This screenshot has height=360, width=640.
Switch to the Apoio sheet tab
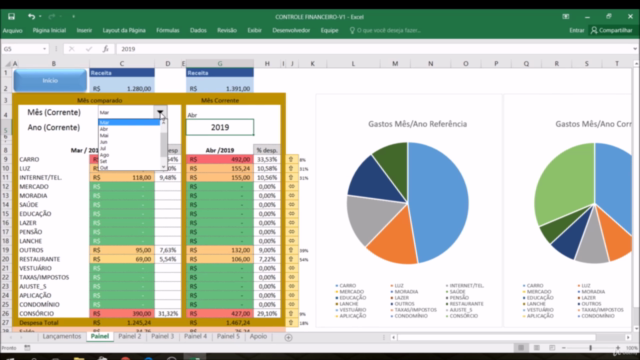[258, 336]
